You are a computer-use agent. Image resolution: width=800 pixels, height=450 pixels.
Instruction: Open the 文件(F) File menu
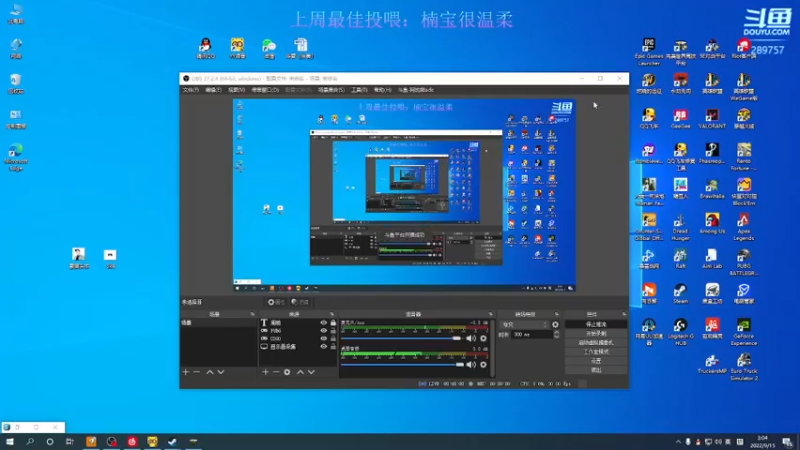pyautogui.click(x=190, y=90)
